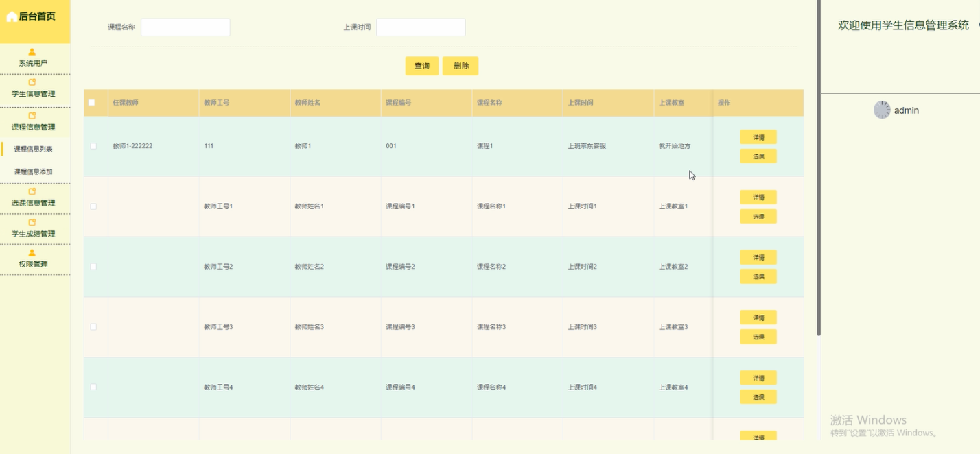Screen dimensions: 980x454
Task: Check the box for row 教师1-222222
Action: click(x=93, y=146)
